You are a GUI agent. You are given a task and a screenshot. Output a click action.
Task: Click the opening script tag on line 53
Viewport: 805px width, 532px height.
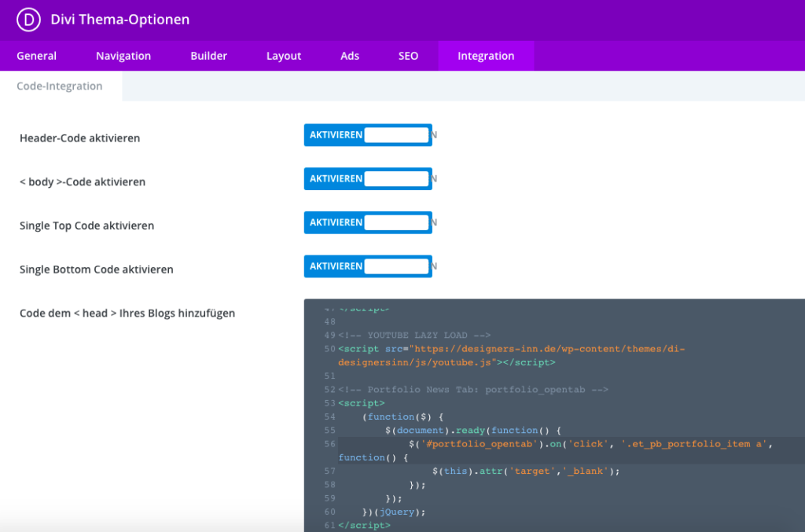[362, 403]
